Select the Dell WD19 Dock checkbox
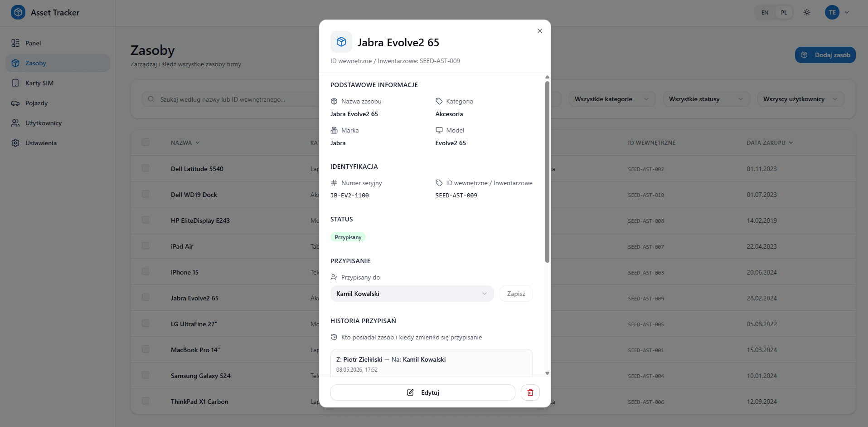 point(145,194)
